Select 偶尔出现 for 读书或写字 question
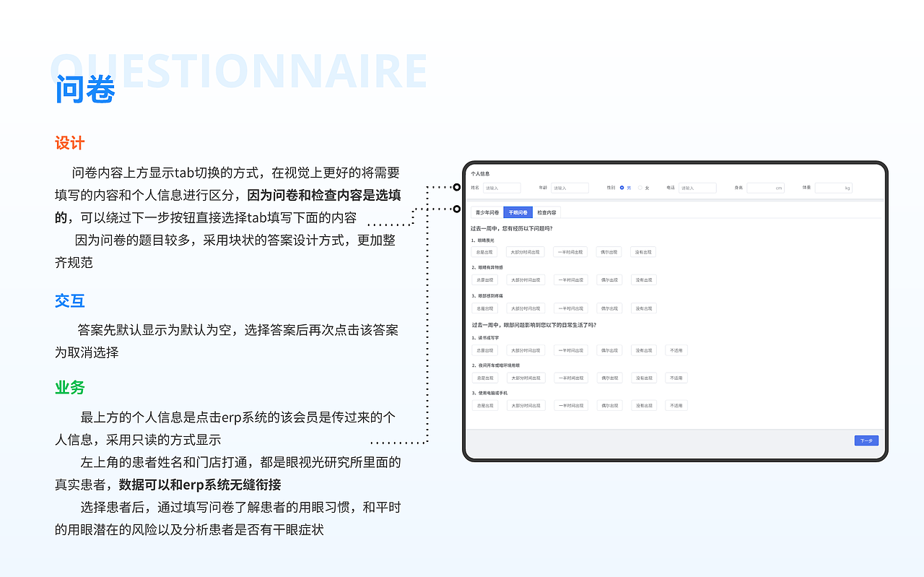Screen dimensions: 924x577 tap(609, 350)
